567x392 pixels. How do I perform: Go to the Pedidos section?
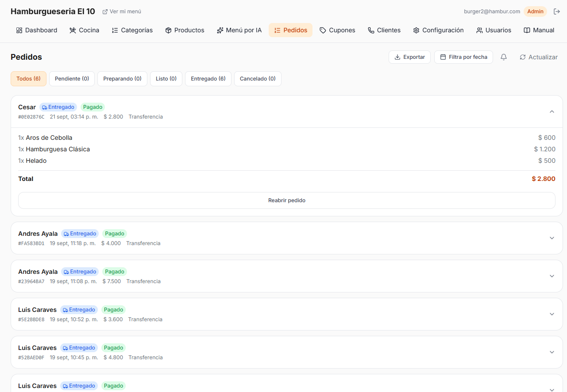click(290, 30)
